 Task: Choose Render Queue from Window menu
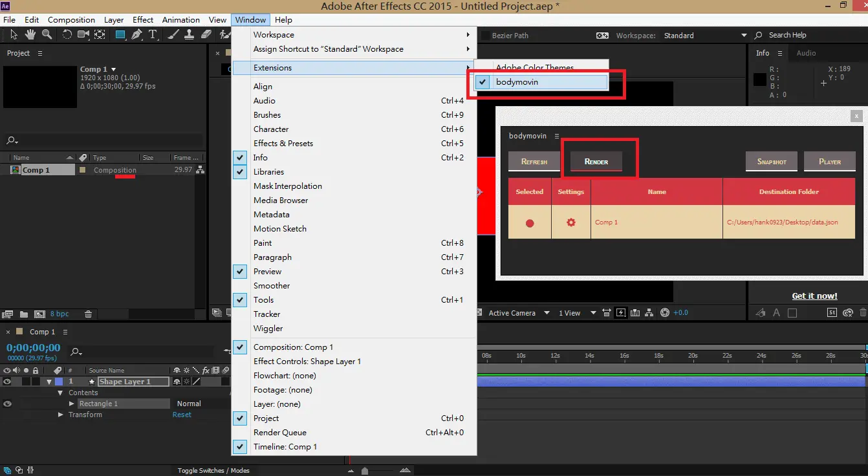(354, 432)
